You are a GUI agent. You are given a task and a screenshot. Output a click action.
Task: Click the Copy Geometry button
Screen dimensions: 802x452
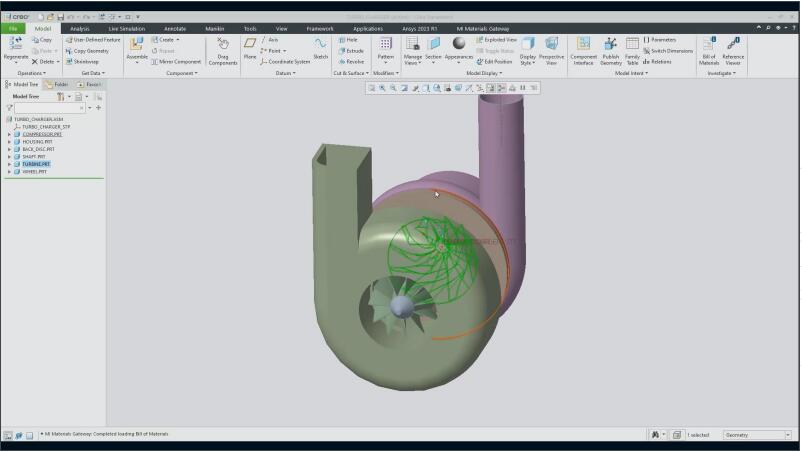tap(88, 50)
